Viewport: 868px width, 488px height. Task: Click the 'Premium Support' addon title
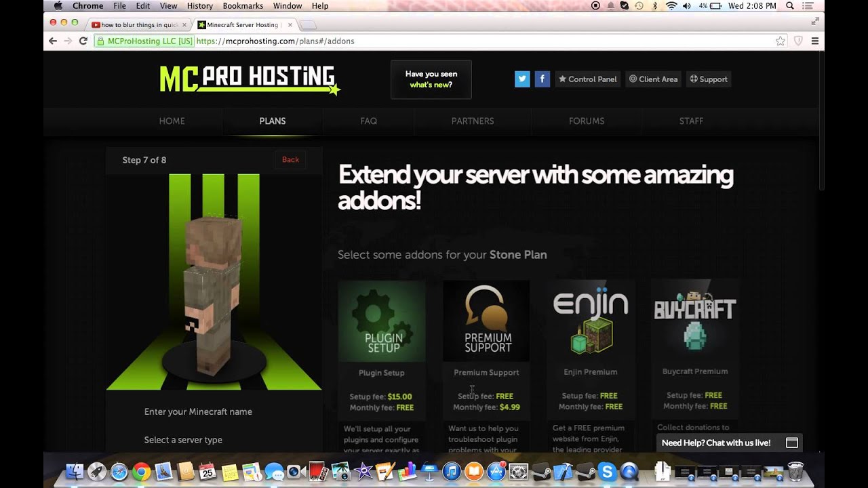coord(486,372)
